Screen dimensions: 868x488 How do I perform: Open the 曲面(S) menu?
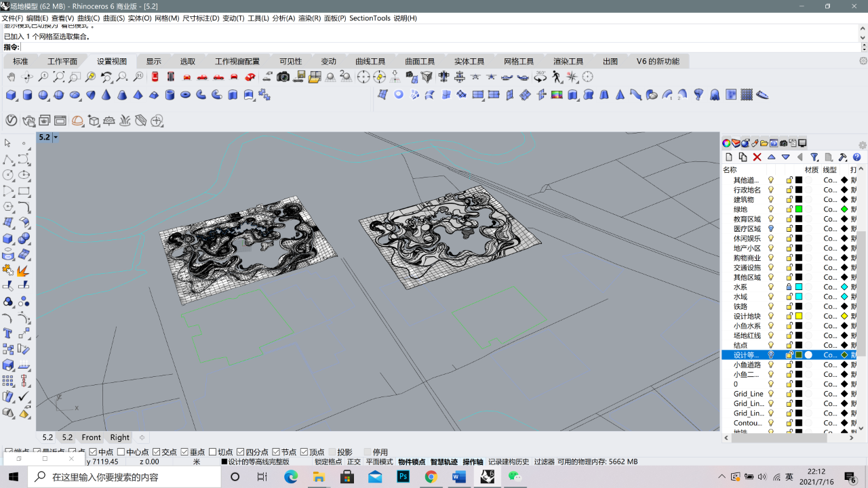pos(113,18)
